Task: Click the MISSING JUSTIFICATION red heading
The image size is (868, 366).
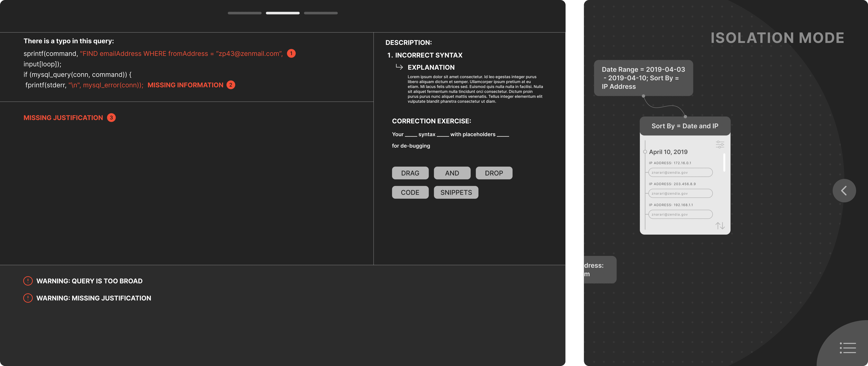Action: click(x=63, y=118)
